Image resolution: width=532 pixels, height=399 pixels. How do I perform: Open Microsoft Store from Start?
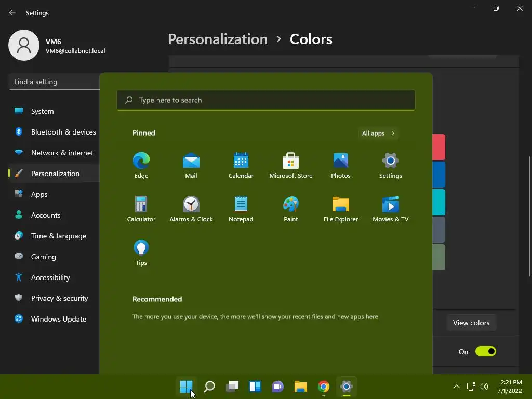tap(291, 166)
